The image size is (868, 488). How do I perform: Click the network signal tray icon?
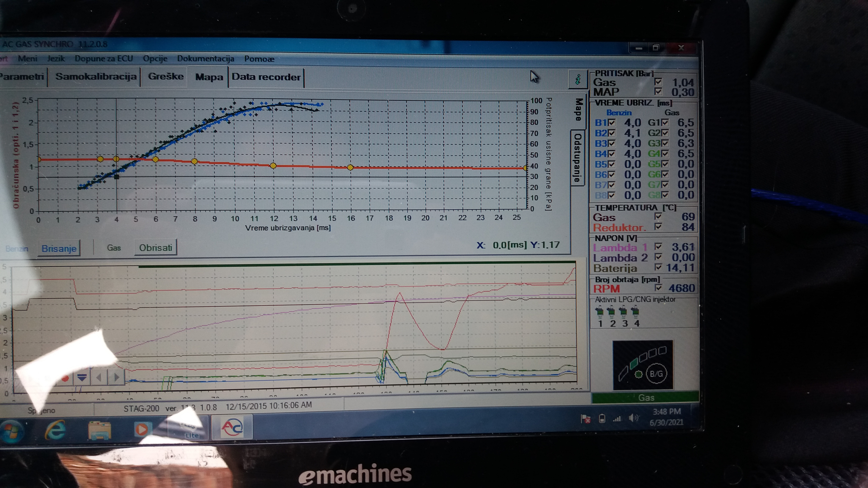click(617, 419)
